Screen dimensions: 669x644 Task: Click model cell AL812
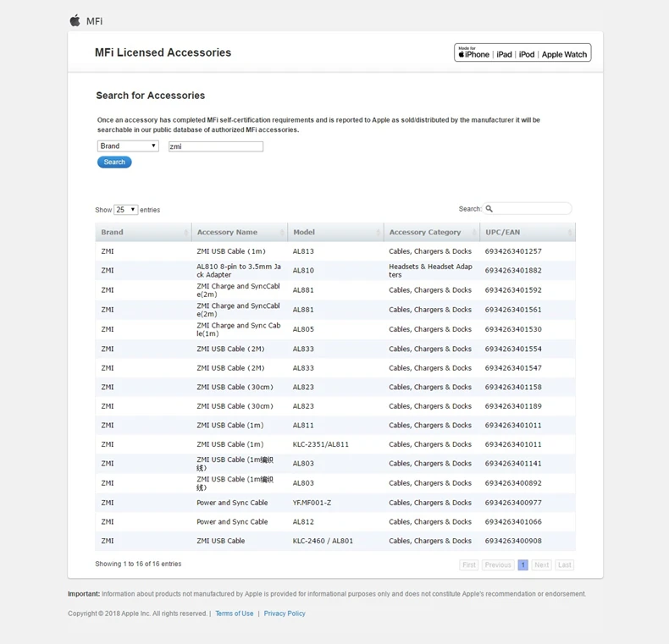303,521
